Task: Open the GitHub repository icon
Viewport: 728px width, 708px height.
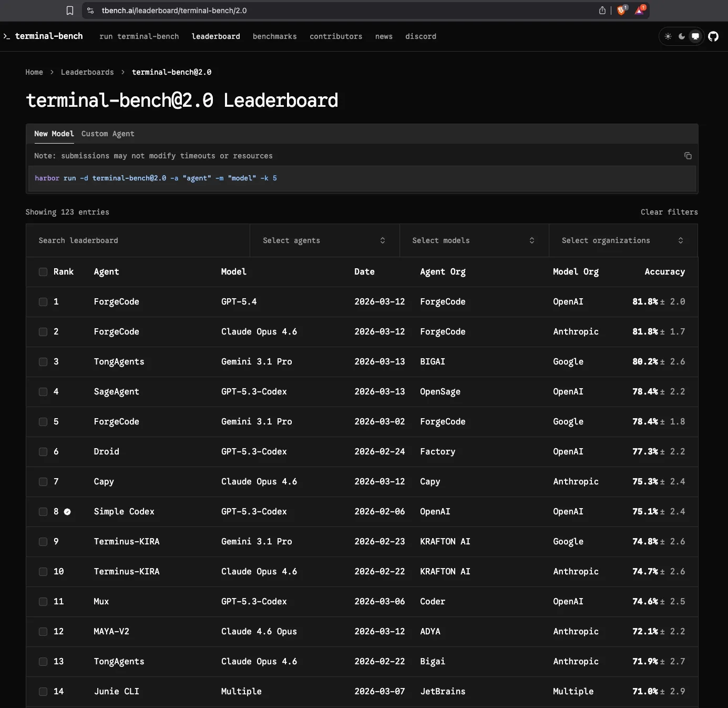Action: 713,36
